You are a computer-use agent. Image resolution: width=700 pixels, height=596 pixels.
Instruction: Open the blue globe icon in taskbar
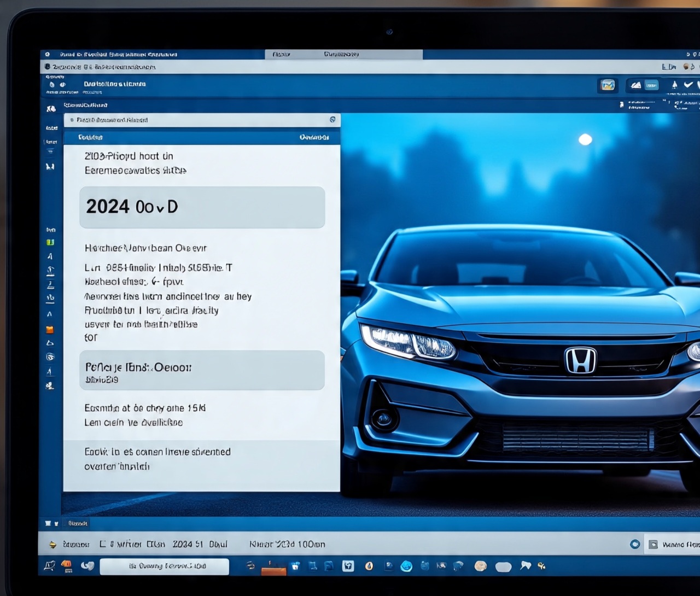click(x=406, y=566)
